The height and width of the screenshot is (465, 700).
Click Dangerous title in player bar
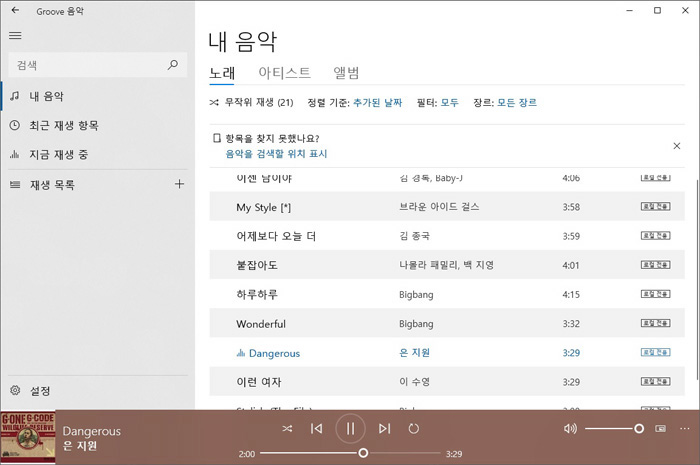(92, 431)
